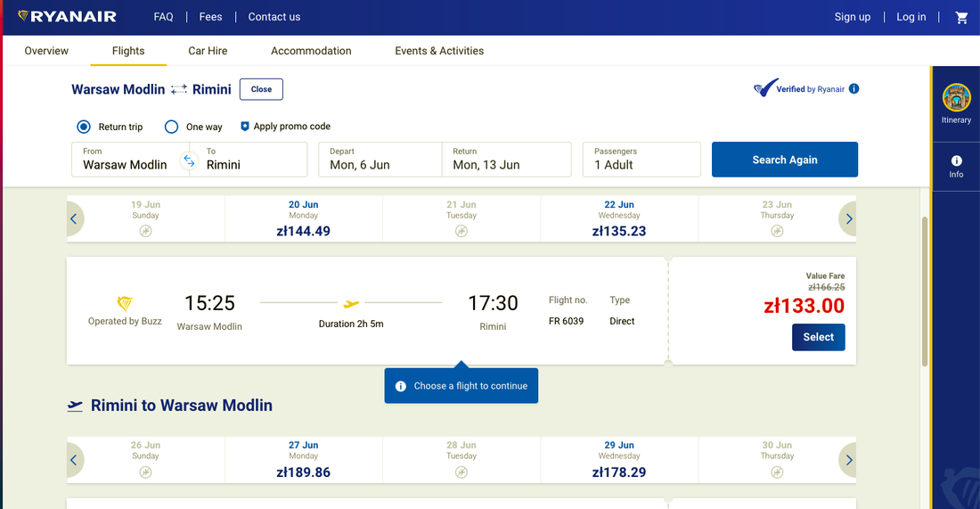The image size is (980, 509).
Task: Open the shopping cart icon
Action: point(961,17)
